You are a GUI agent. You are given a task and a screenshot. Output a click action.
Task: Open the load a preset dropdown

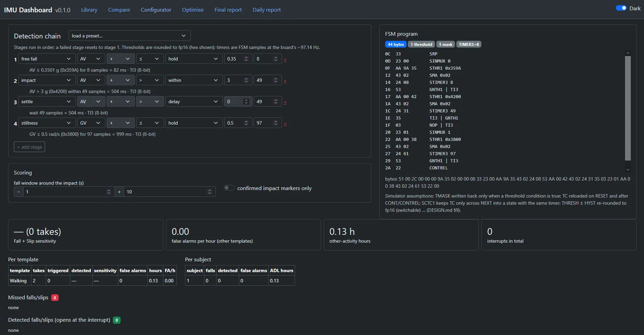click(130, 36)
